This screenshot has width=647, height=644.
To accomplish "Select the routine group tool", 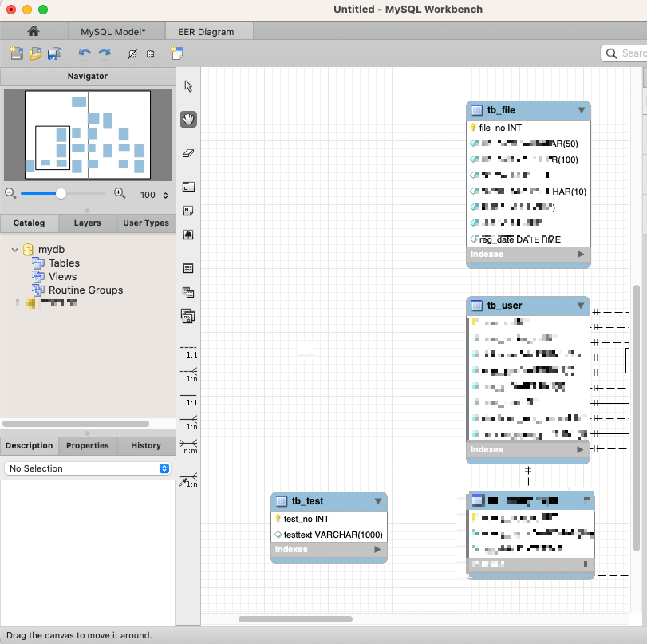I will [188, 317].
